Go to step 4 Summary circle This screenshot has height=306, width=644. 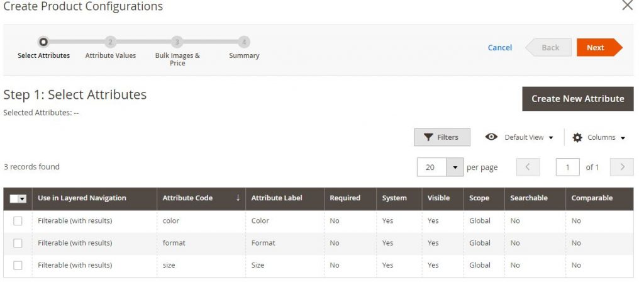tap(244, 42)
